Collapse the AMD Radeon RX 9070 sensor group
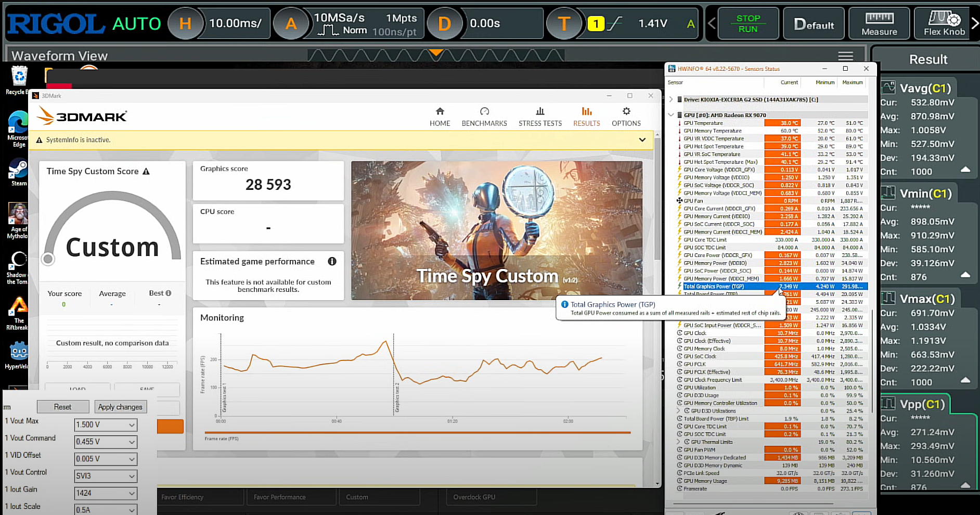 pyautogui.click(x=671, y=115)
